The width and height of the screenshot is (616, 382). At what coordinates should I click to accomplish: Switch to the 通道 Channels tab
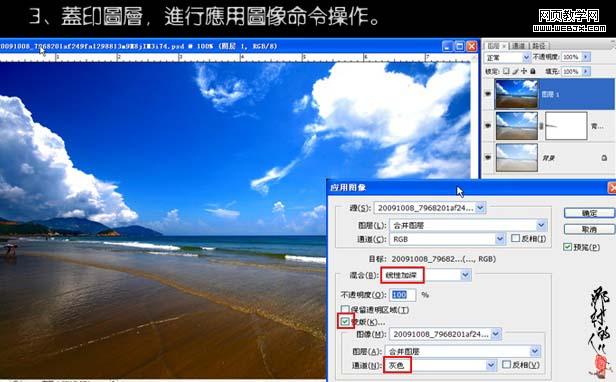pyautogui.click(x=519, y=46)
